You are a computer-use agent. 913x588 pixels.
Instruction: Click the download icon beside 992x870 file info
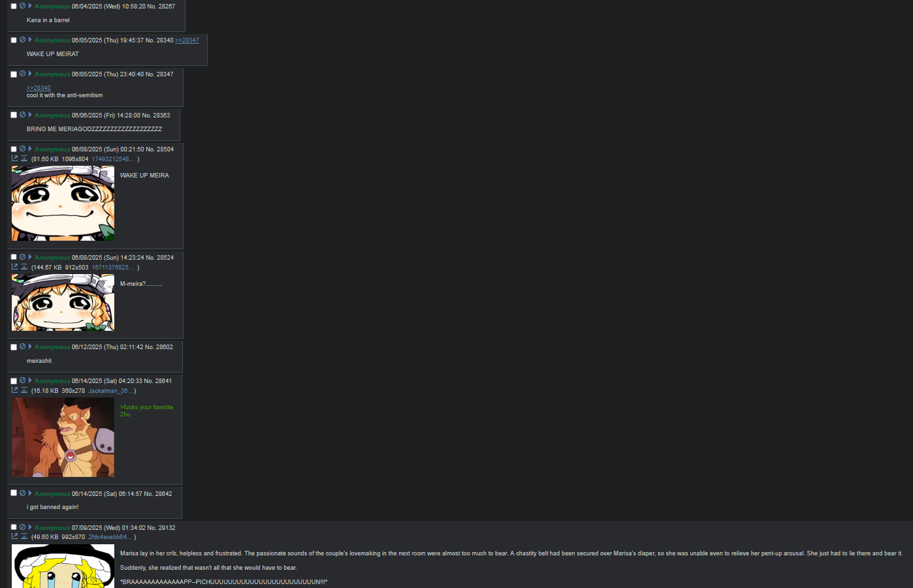pyautogui.click(x=24, y=536)
